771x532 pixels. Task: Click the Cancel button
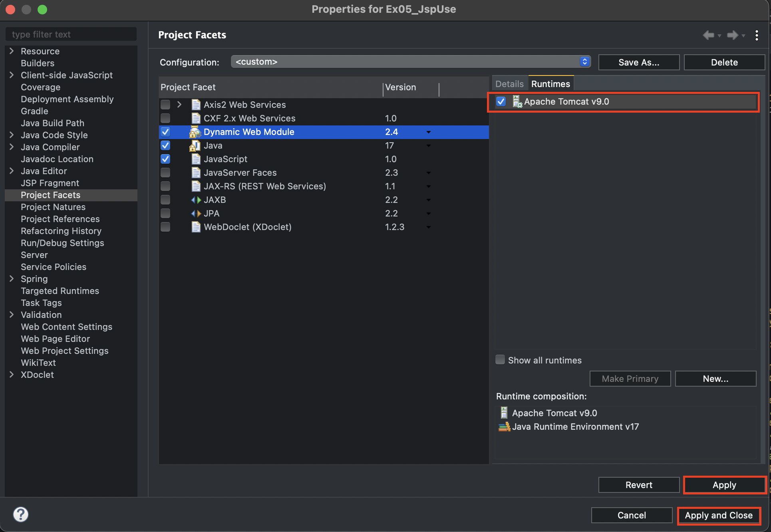click(632, 515)
